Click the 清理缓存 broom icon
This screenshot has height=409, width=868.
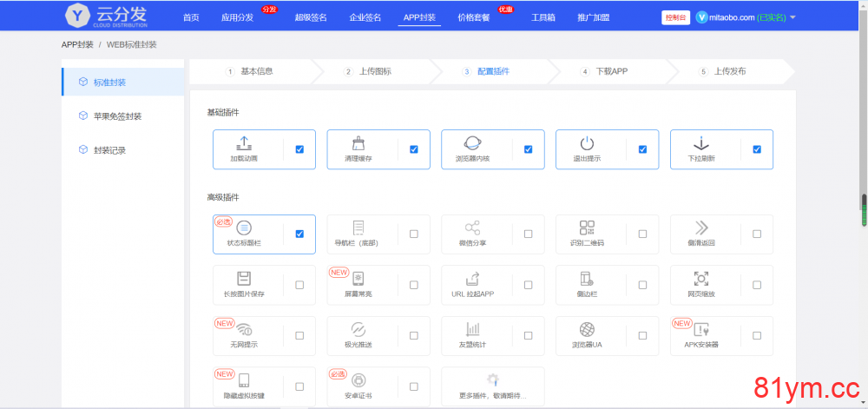[x=358, y=144]
